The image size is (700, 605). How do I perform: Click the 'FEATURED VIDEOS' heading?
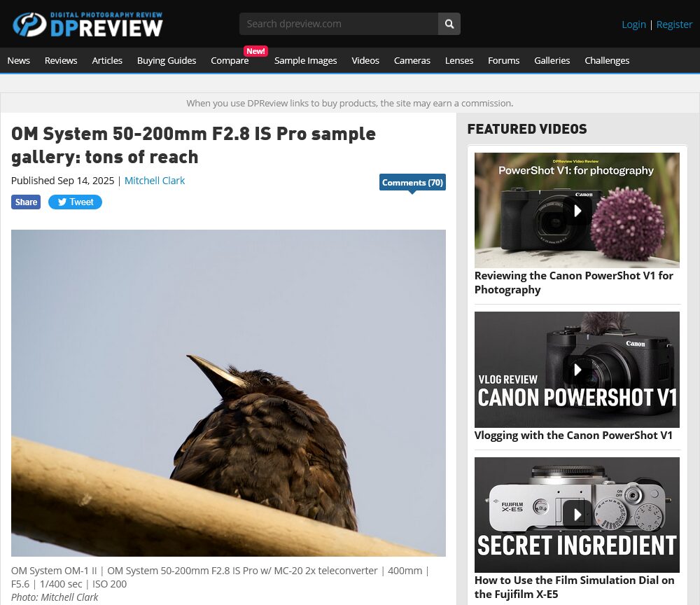(527, 129)
